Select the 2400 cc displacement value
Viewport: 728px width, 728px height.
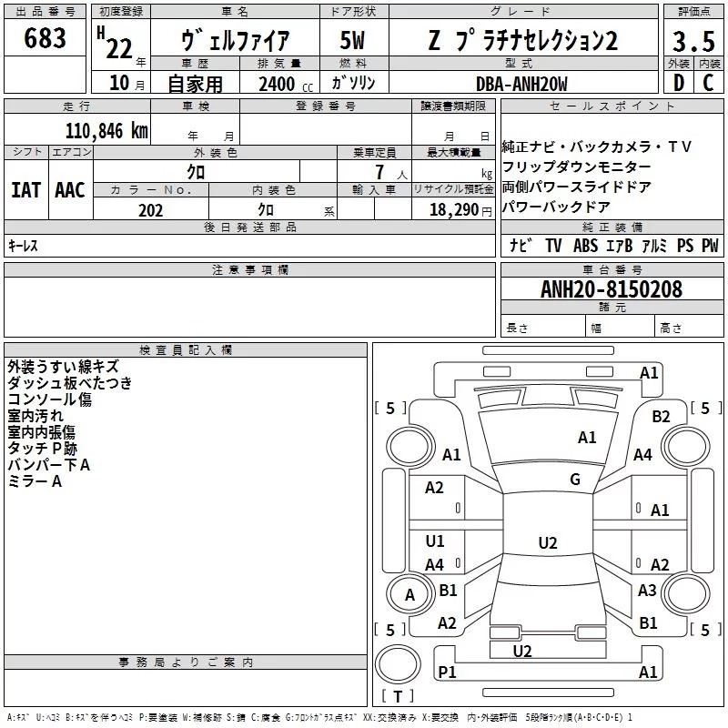pos(286,84)
